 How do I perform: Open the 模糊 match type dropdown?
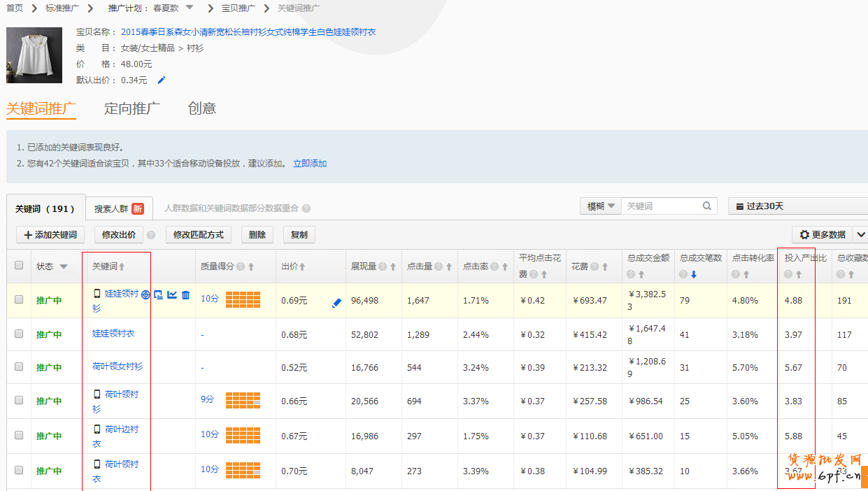[601, 206]
